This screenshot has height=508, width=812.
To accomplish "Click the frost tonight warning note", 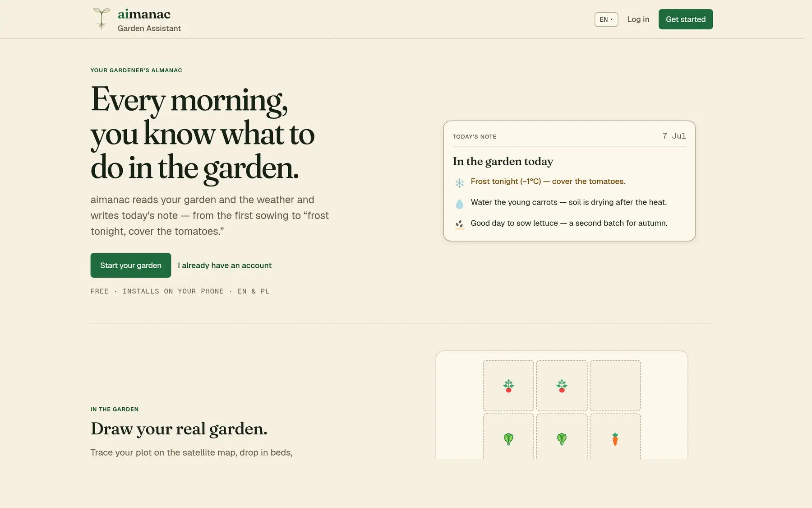I will [548, 182].
